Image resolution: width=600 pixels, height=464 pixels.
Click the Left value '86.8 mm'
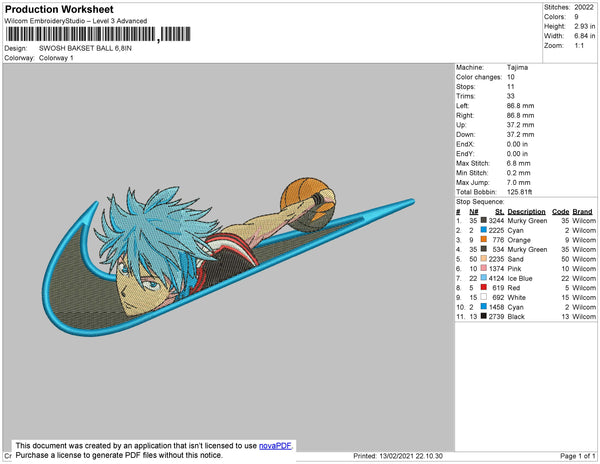pyautogui.click(x=520, y=106)
